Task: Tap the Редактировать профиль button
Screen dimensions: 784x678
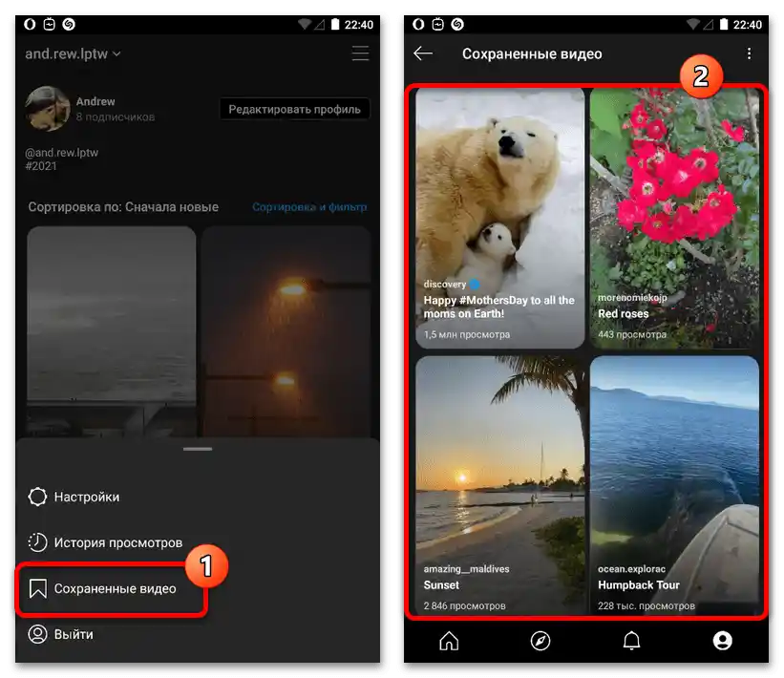Action: coord(294,109)
